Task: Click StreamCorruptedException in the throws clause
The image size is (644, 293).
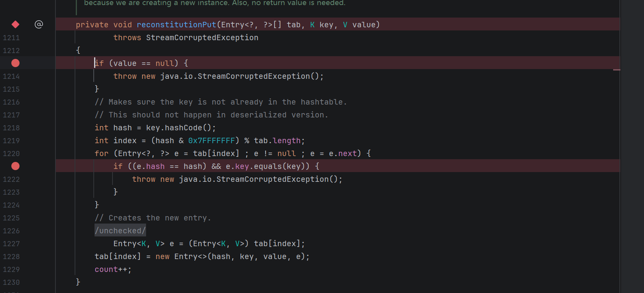Action: coord(202,38)
